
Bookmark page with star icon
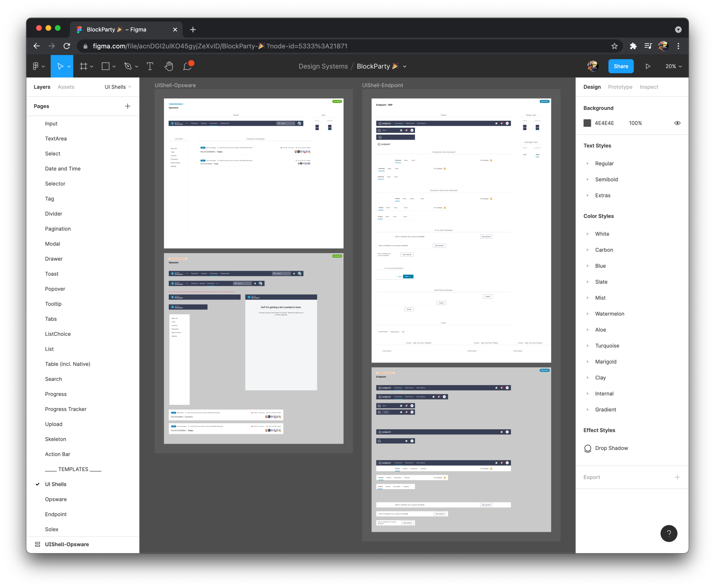click(614, 46)
